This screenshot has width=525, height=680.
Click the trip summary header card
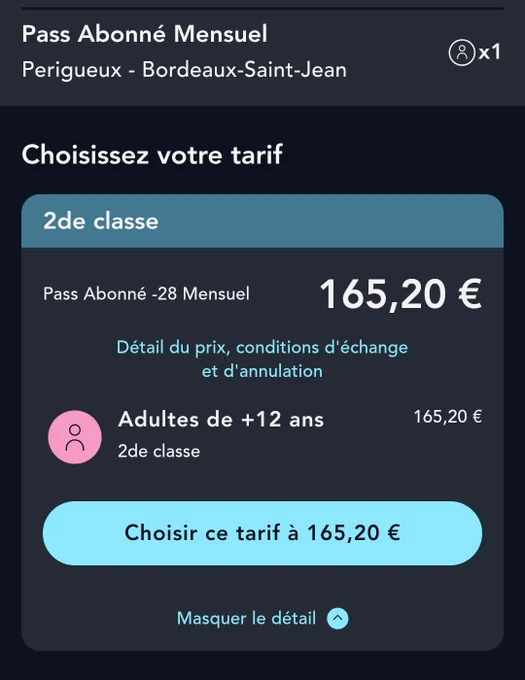tap(262, 52)
